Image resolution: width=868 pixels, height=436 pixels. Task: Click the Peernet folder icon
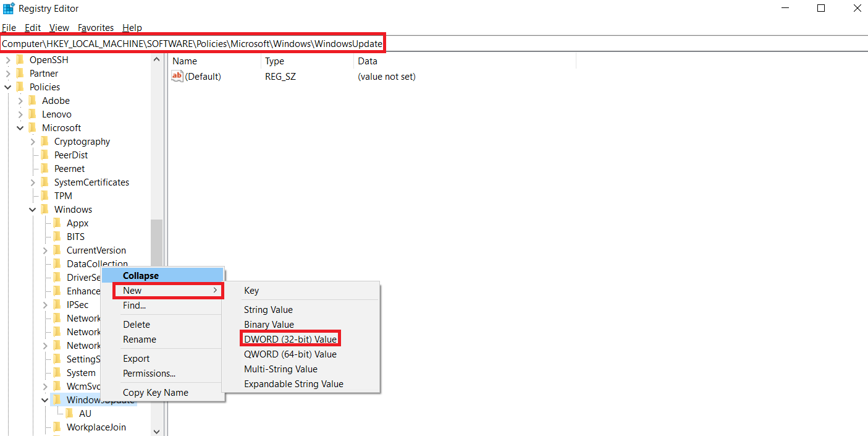click(44, 169)
